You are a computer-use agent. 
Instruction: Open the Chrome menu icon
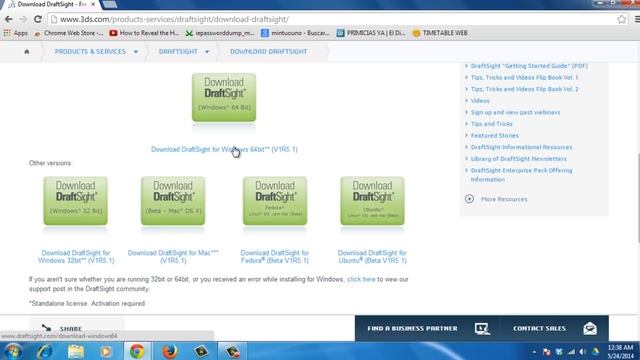(x=637, y=19)
